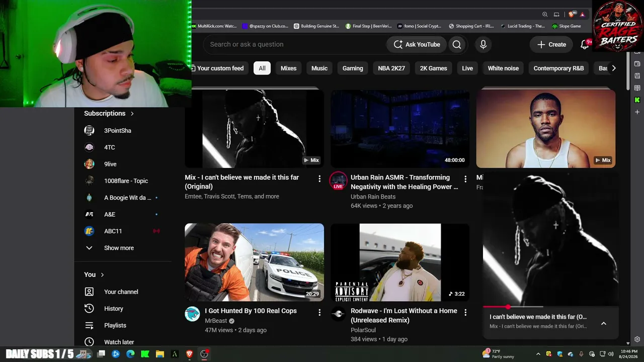Screen dimensions: 644x362
Task: Expand the miniplayer with the chevron
Action: [604, 323]
